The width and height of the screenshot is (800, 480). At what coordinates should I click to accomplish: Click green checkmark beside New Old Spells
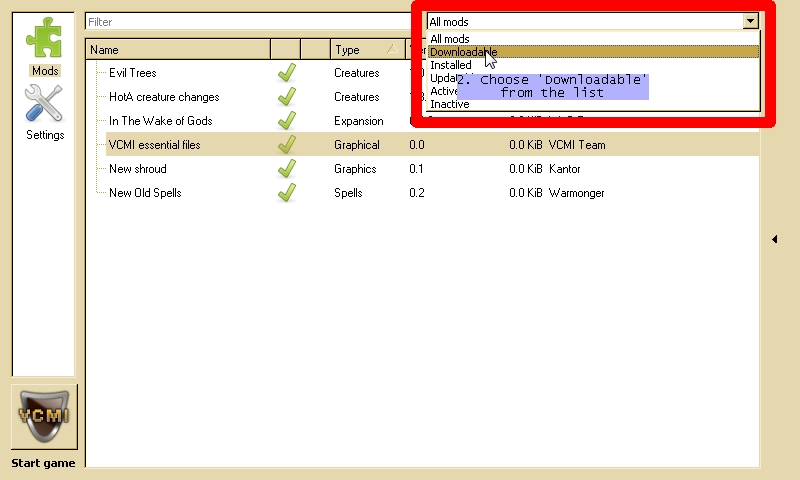pos(286,193)
